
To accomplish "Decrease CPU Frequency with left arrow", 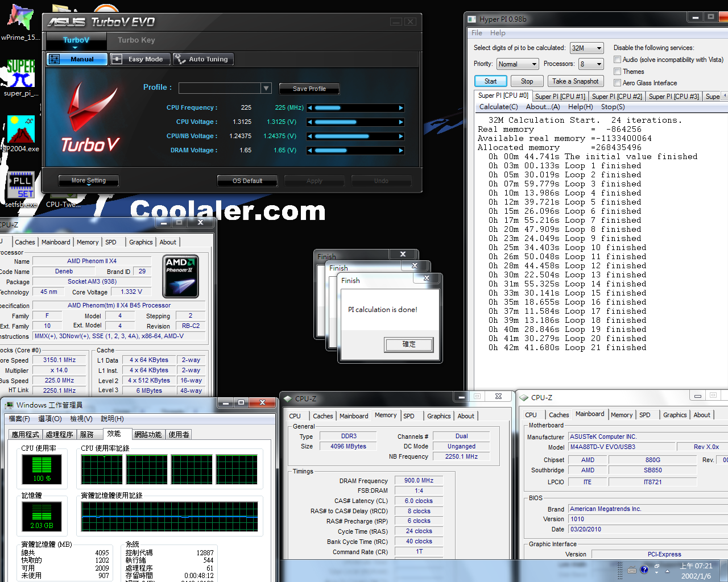I will coord(310,107).
